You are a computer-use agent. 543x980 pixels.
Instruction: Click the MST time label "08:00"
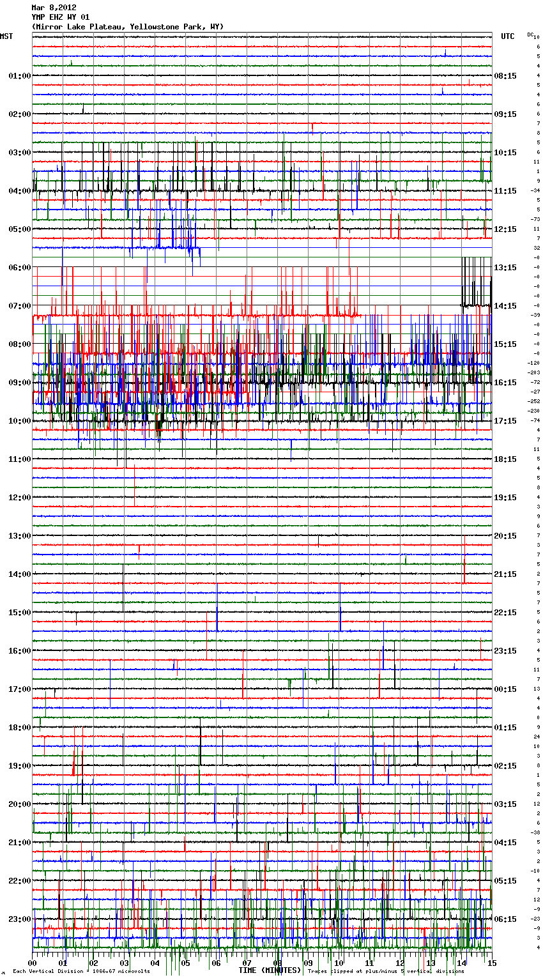pos(20,344)
